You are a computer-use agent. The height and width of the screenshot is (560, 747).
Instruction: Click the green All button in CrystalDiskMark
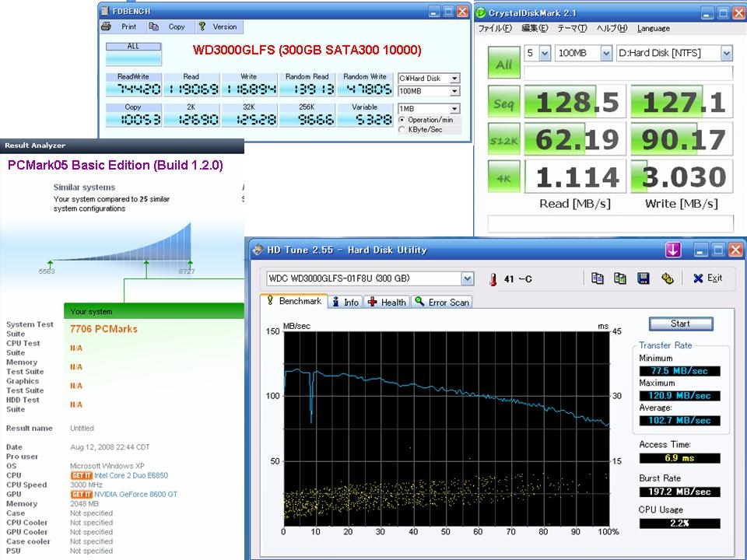tap(503, 64)
